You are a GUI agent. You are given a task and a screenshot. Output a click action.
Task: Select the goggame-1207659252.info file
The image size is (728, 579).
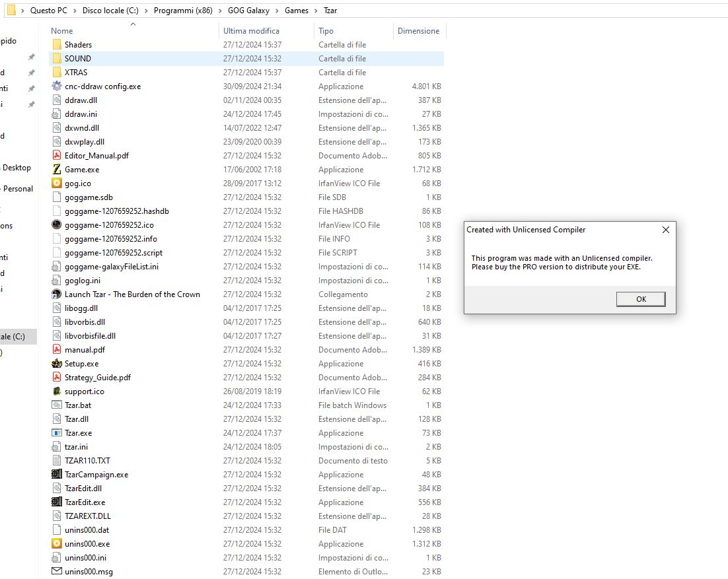point(110,239)
